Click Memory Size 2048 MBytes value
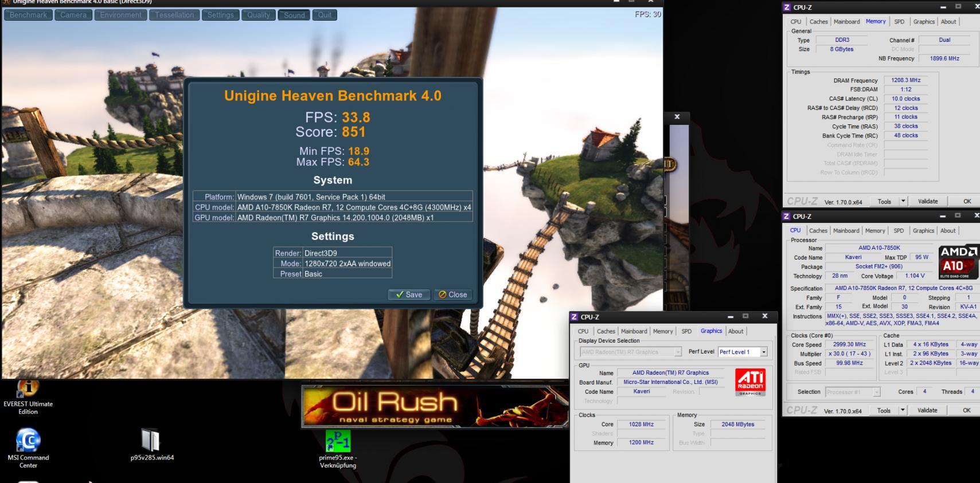This screenshot has height=483, width=980. pos(738,425)
